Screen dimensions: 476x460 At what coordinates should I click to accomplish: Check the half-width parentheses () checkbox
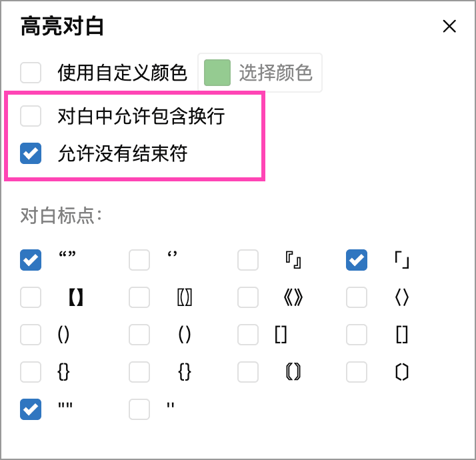coord(31,335)
